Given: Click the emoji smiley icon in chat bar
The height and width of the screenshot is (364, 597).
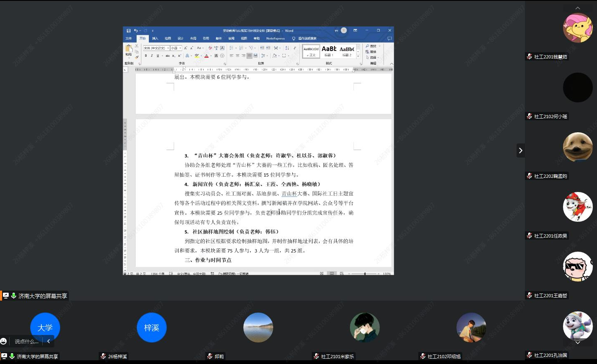Looking at the screenshot, I should (x=4, y=341).
